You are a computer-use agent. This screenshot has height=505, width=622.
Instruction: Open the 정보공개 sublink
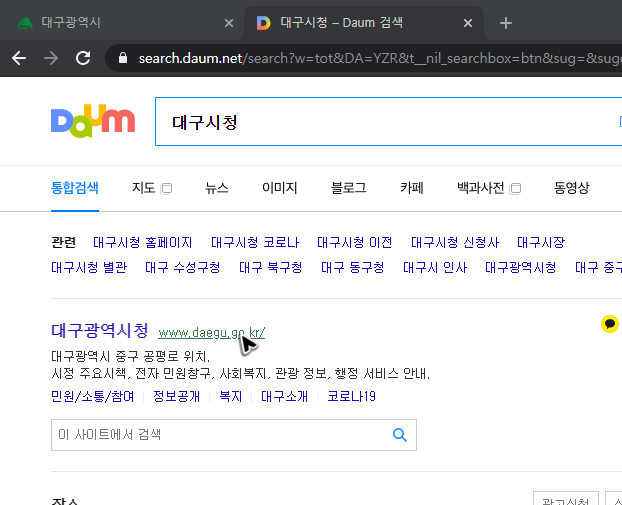[x=177, y=396]
